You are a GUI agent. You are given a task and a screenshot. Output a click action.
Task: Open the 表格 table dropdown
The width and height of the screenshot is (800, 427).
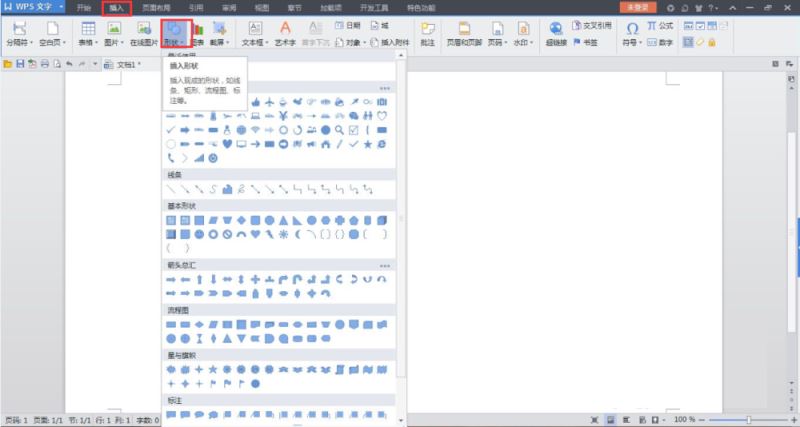88,34
